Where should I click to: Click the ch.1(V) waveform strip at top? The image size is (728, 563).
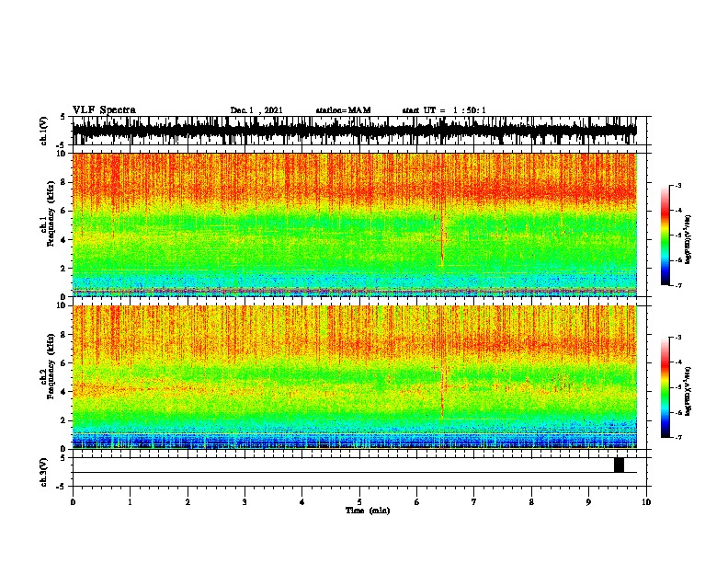[355, 131]
